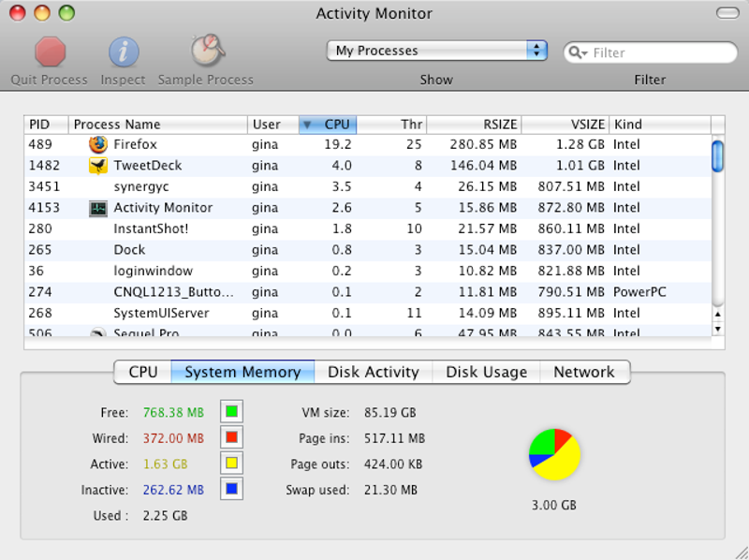The height and width of the screenshot is (560, 749).
Task: Sort by the Kind column header
Action: coord(660,125)
